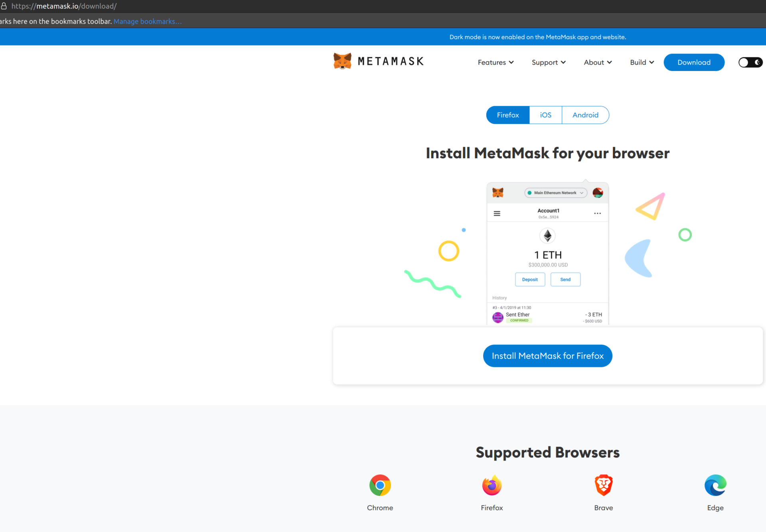Click the Chrome label text
The width and height of the screenshot is (766, 532).
[x=380, y=508]
